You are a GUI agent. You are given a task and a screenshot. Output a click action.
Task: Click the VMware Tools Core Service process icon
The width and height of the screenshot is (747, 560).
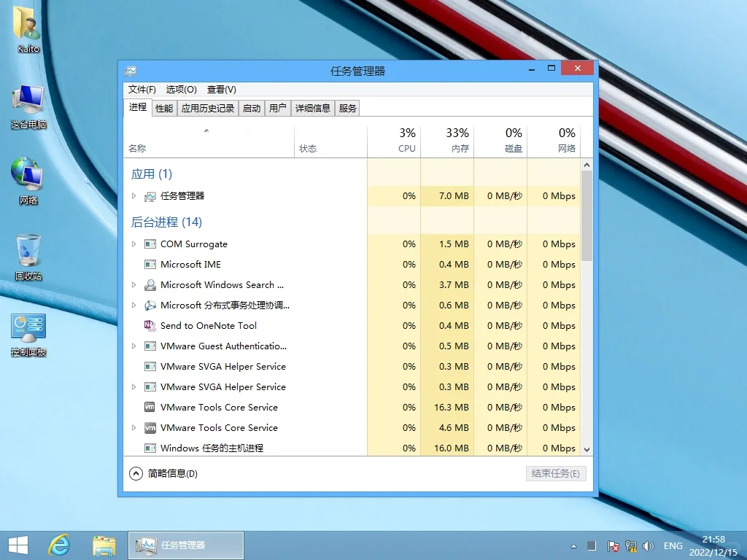click(149, 407)
